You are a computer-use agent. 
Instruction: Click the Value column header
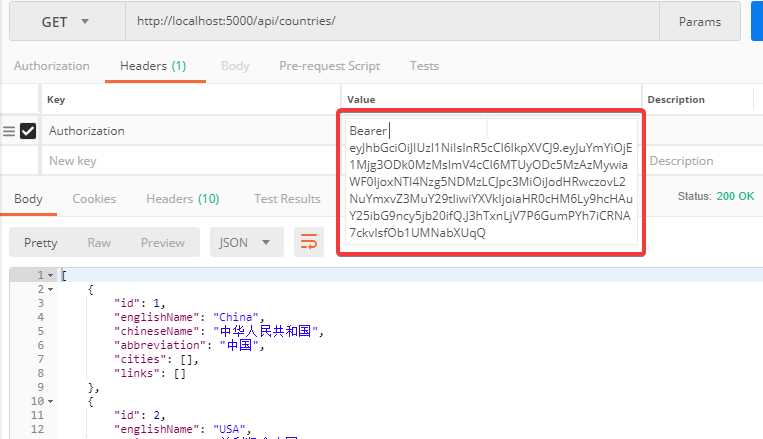click(x=361, y=99)
